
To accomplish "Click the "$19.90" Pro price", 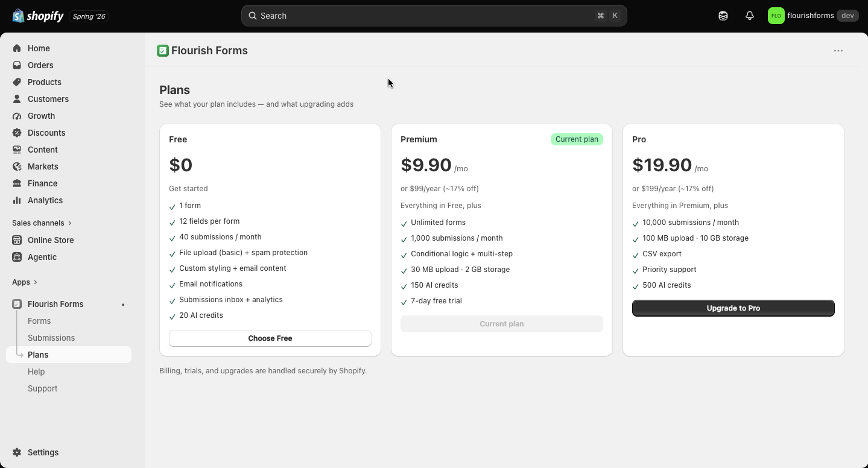I will (x=662, y=165).
